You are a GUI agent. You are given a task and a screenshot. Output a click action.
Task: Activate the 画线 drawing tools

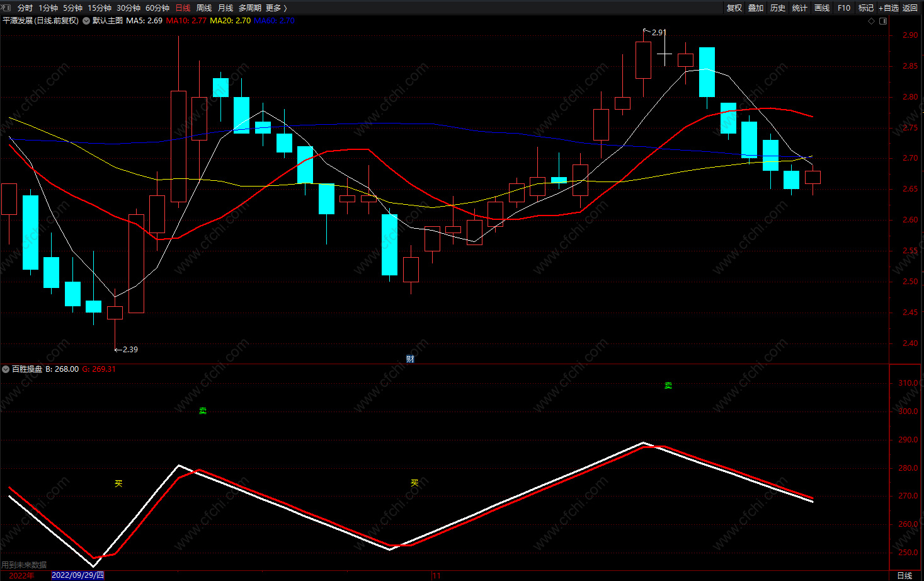[x=822, y=8]
